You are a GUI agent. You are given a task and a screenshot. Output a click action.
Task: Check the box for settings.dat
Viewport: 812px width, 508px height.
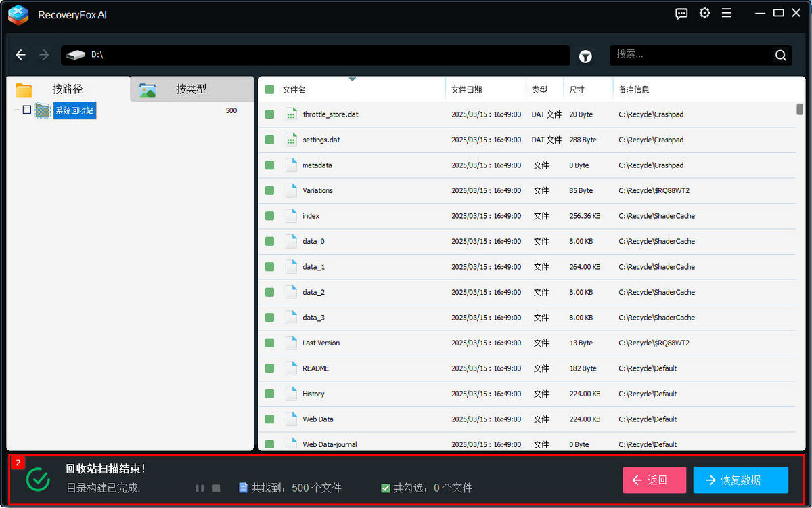tap(269, 140)
